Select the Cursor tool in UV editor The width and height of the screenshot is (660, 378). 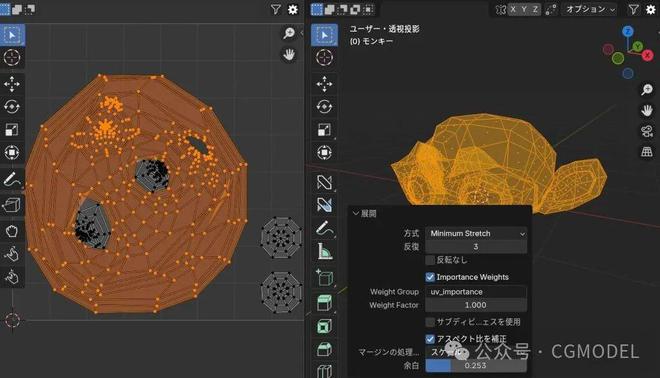[12, 57]
